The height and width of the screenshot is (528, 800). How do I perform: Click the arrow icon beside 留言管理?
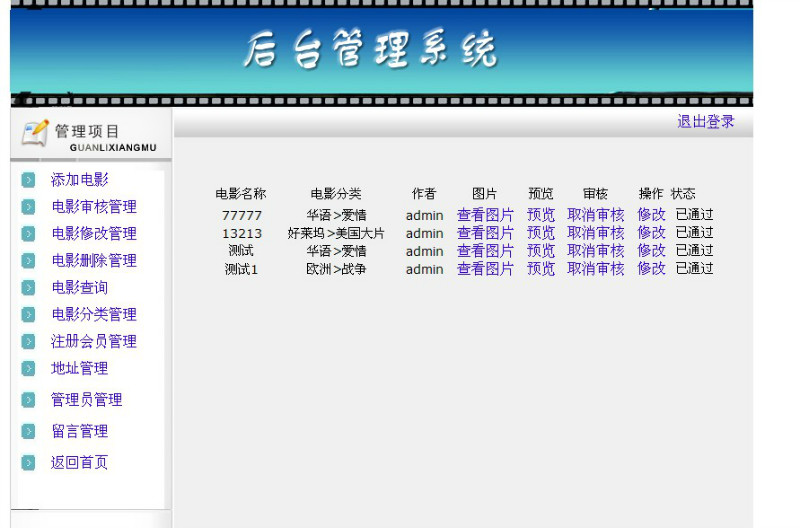pyautogui.click(x=28, y=432)
